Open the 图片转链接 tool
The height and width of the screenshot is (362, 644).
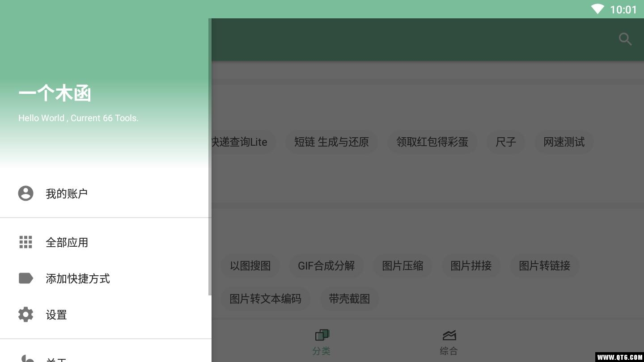tap(544, 266)
